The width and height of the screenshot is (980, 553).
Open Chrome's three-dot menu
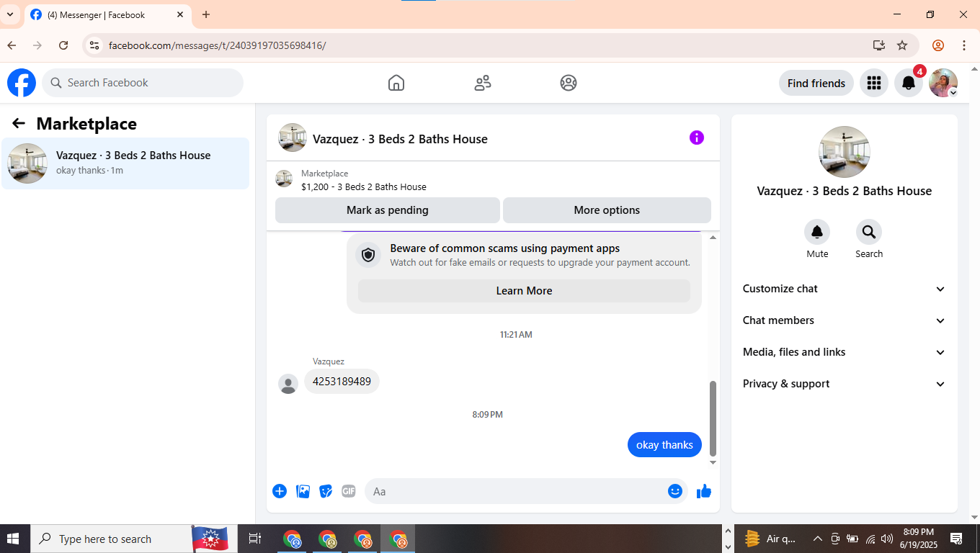964,45
